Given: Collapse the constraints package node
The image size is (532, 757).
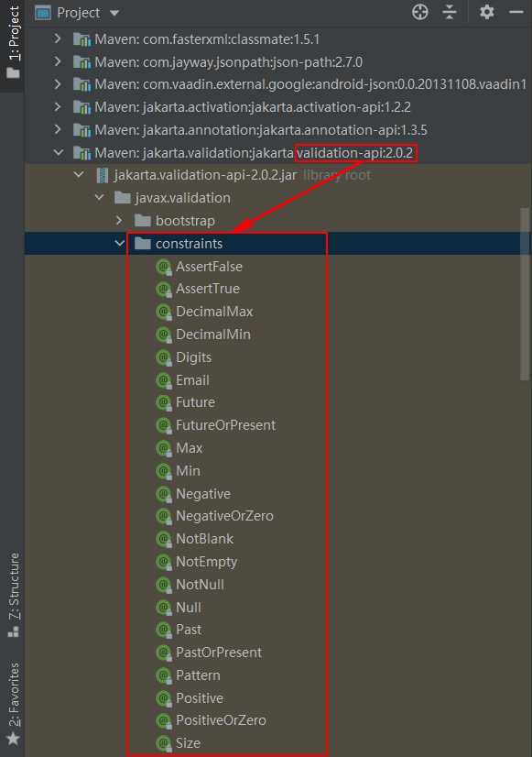Looking at the screenshot, I should (120, 244).
